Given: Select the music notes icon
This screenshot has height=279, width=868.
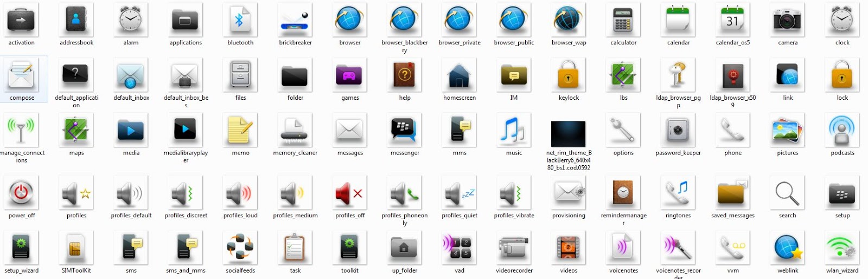Looking at the screenshot, I should pos(514,131).
